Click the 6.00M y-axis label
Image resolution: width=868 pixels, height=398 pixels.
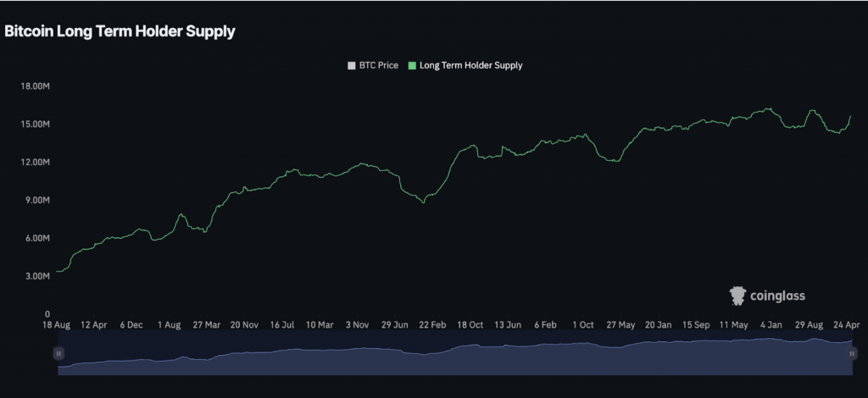coord(39,238)
